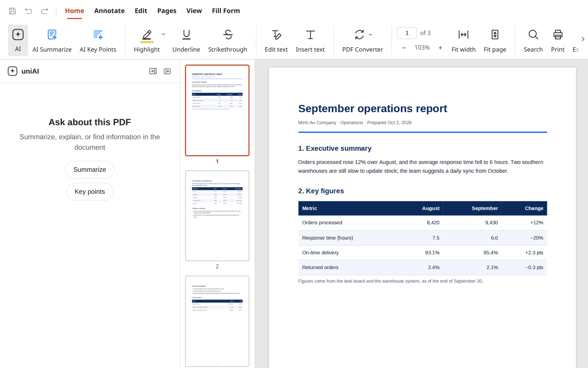Click the page number field
The width and height of the screenshot is (588, 368).
[x=407, y=33]
